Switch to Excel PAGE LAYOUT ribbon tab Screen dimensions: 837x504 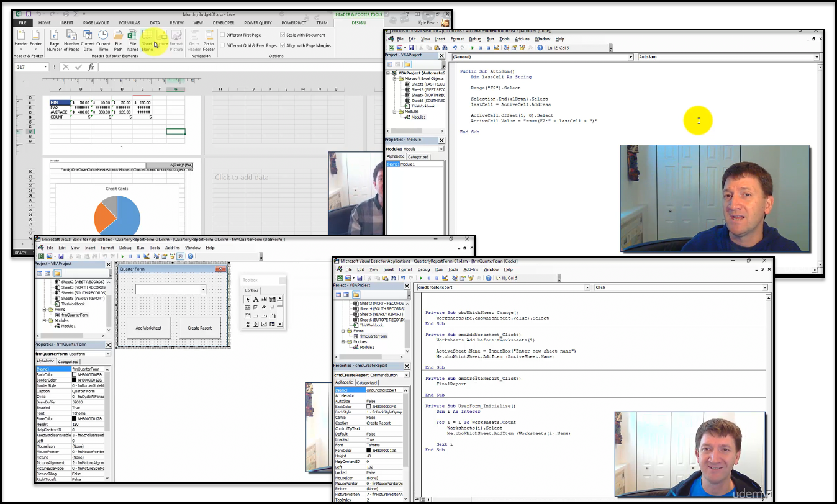96,23
